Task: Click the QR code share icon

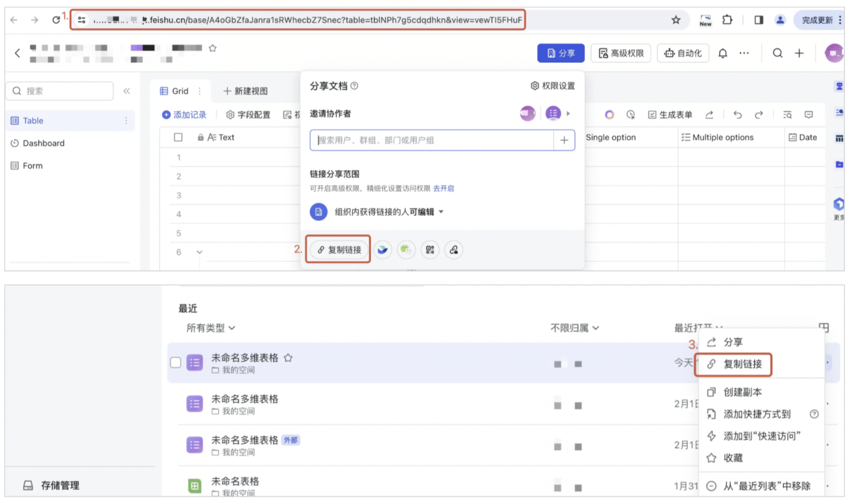Action: pyautogui.click(x=430, y=250)
